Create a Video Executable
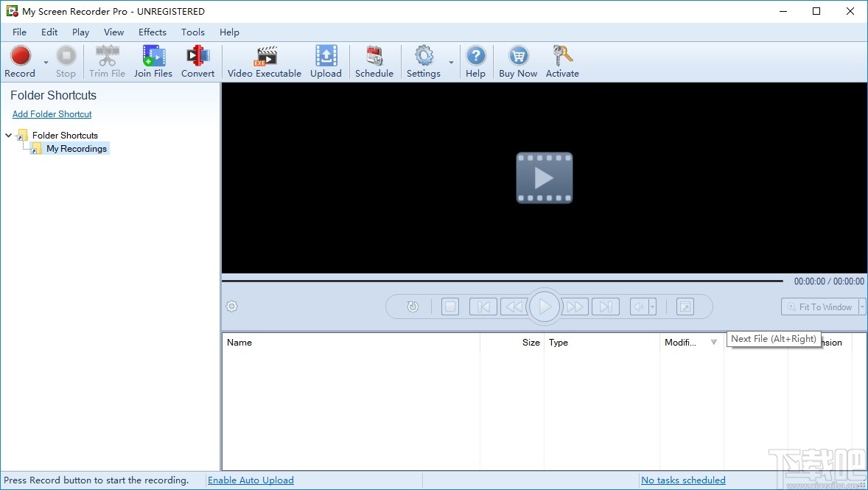868x490 pixels. (x=264, y=60)
